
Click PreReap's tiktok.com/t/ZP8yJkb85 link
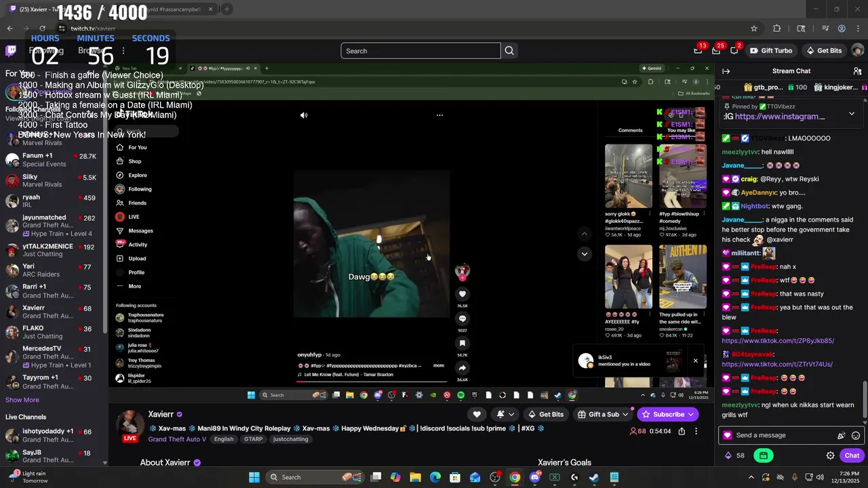pyautogui.click(x=778, y=341)
